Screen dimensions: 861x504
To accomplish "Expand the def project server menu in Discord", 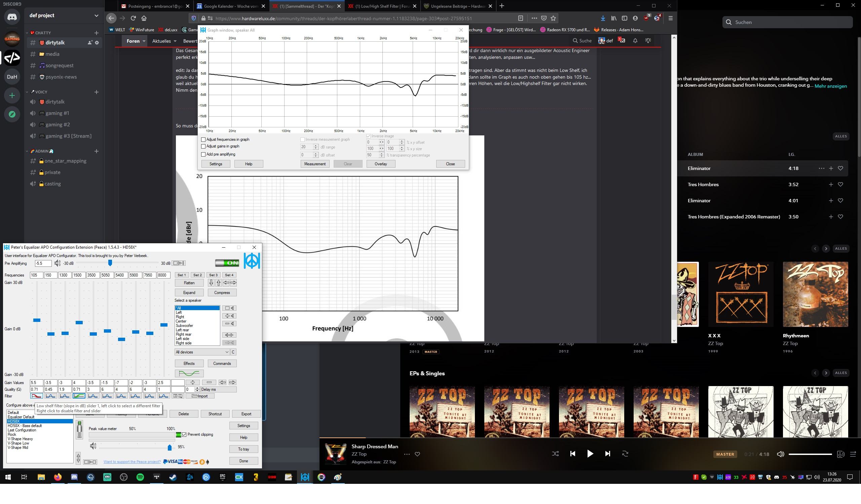I will pos(96,15).
